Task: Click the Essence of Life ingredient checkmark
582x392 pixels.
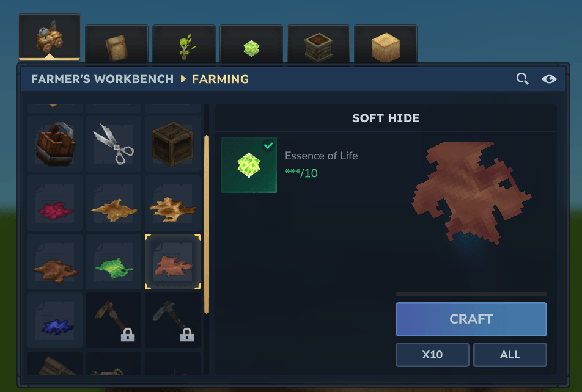Action: click(268, 145)
